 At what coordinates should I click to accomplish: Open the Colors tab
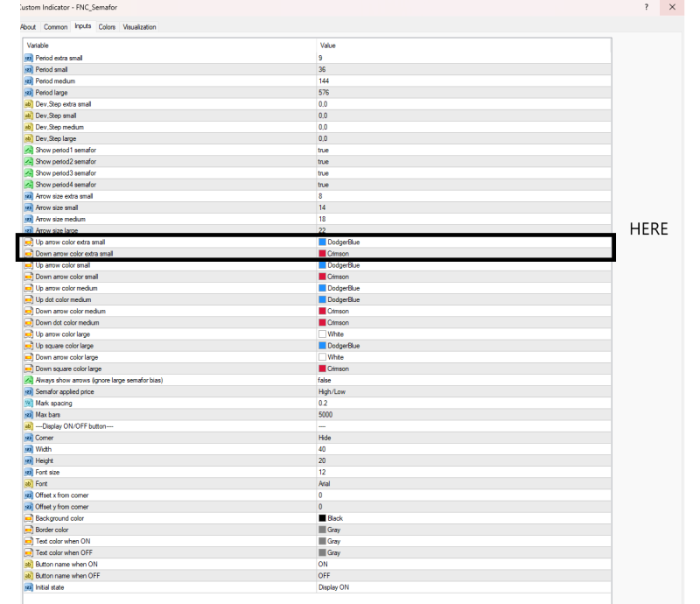107,27
